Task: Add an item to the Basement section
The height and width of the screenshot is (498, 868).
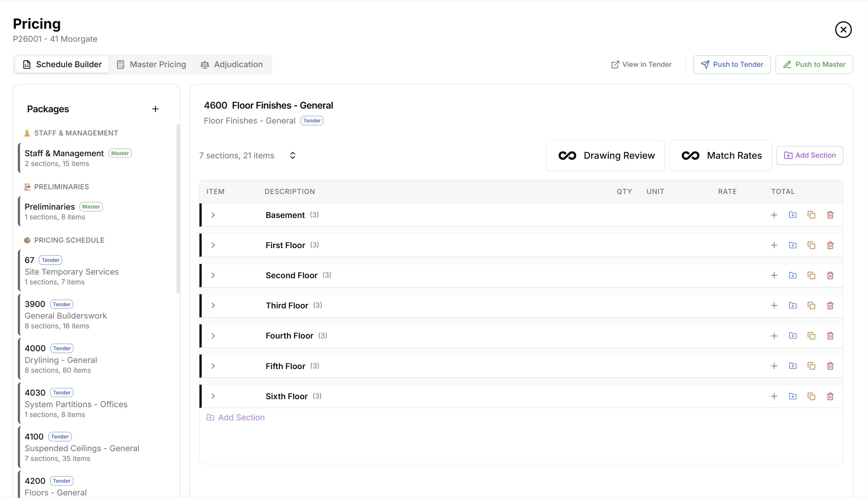Action: tap(774, 215)
